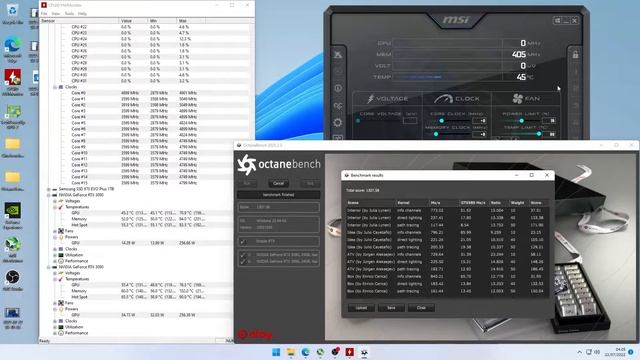Screen dimensions: 640x360
Task: Open HWMonitor Help menu
Action: tap(82, 13)
